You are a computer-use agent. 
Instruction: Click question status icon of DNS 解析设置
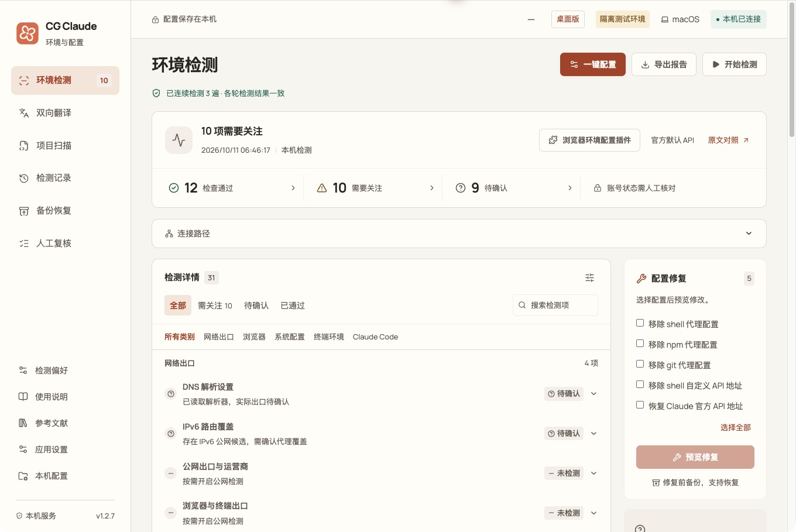coord(171,394)
